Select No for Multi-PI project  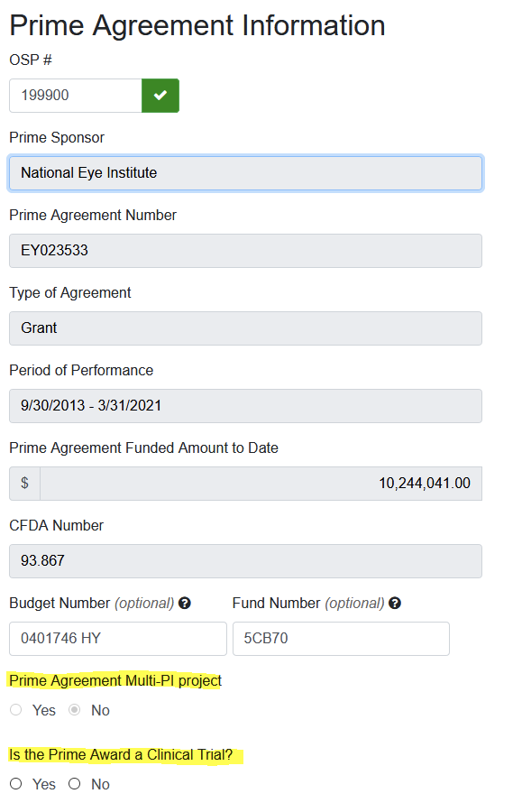(x=75, y=709)
